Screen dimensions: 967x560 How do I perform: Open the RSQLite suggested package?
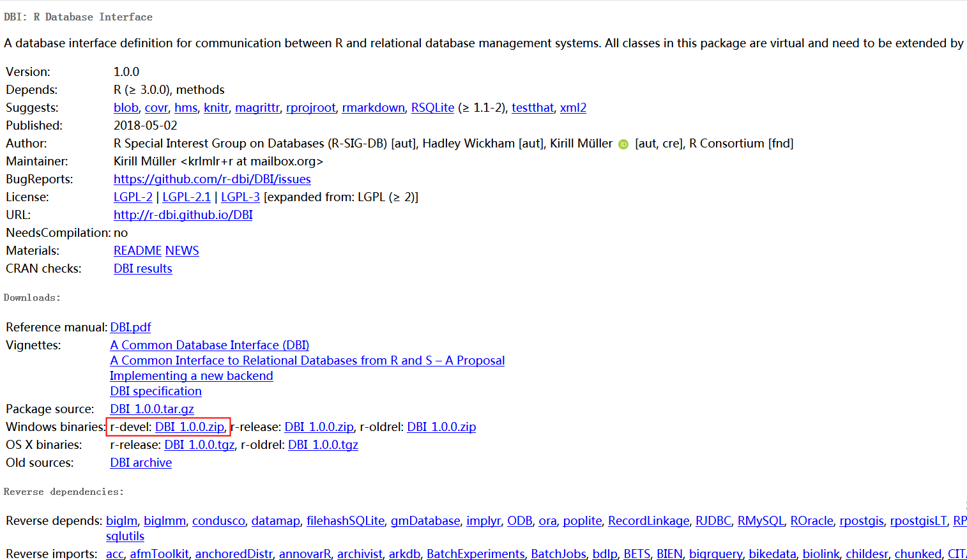432,108
